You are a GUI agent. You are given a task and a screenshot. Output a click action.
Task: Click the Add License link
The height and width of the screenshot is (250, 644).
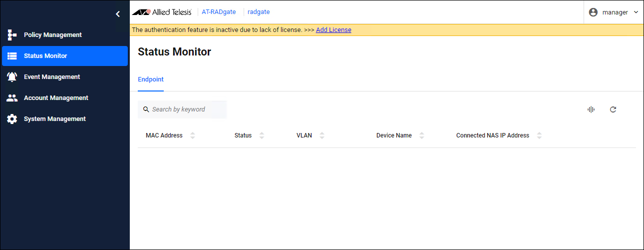pos(333,30)
